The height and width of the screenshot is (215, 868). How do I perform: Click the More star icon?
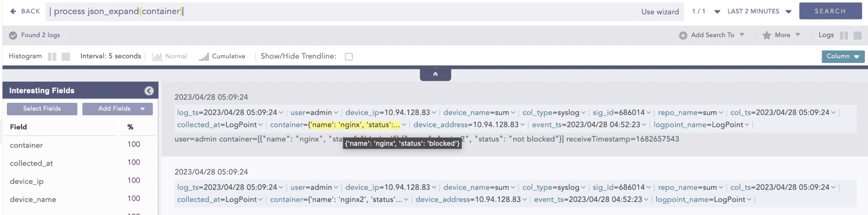pyautogui.click(x=766, y=36)
